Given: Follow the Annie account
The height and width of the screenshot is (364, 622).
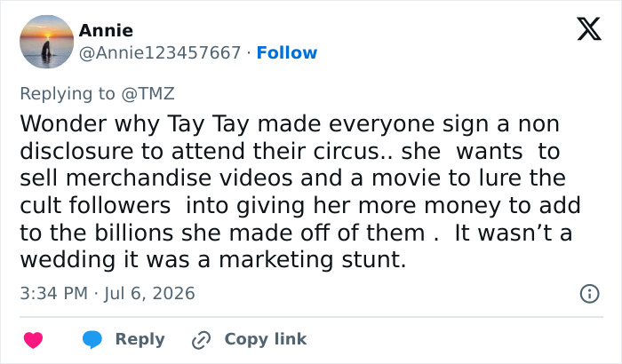Looking at the screenshot, I should (x=287, y=52).
